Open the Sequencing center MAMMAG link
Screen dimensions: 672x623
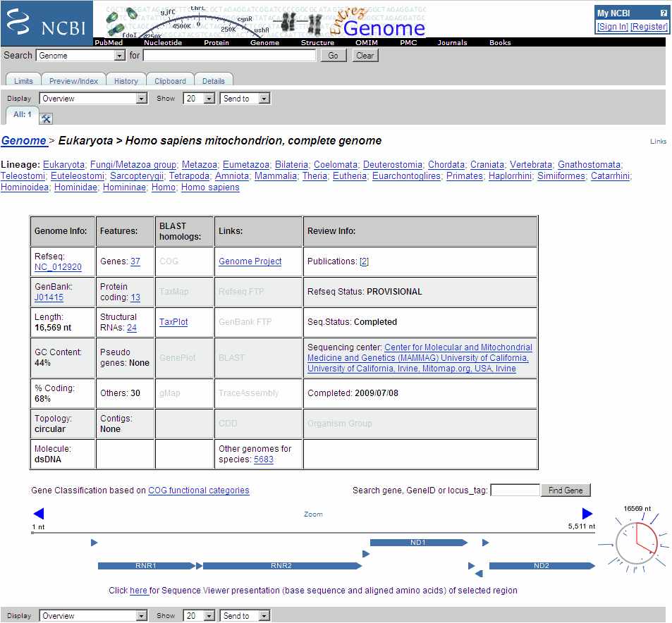click(x=420, y=358)
